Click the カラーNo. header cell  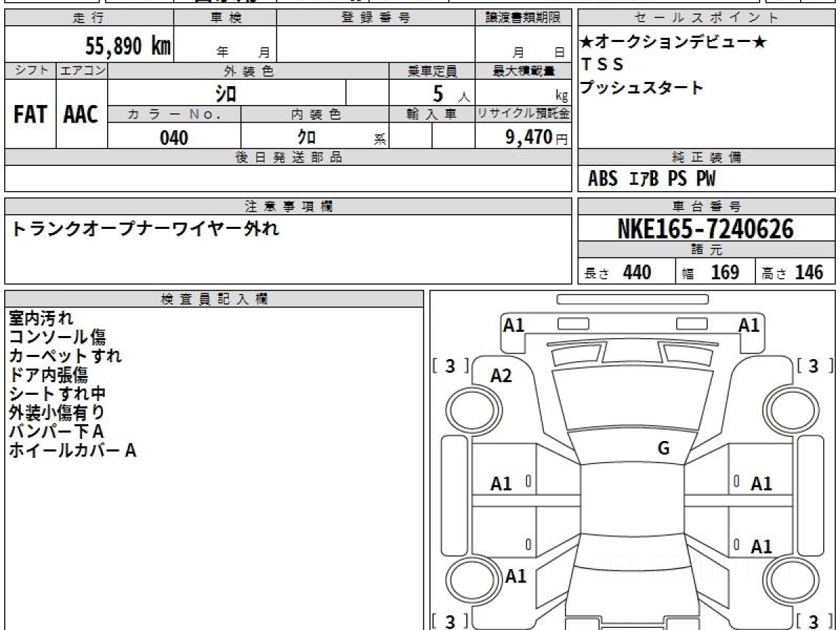[x=174, y=115]
